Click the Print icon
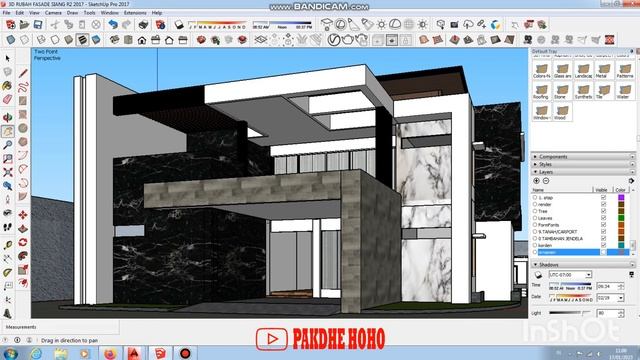 click(143, 25)
